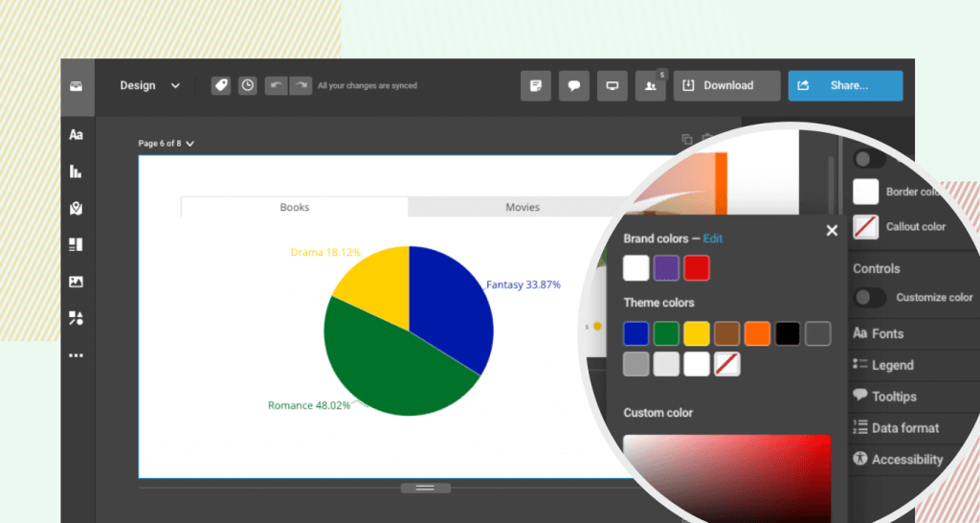Image resolution: width=980 pixels, height=523 pixels.
Task: Open version history clock icon
Action: coord(248,85)
